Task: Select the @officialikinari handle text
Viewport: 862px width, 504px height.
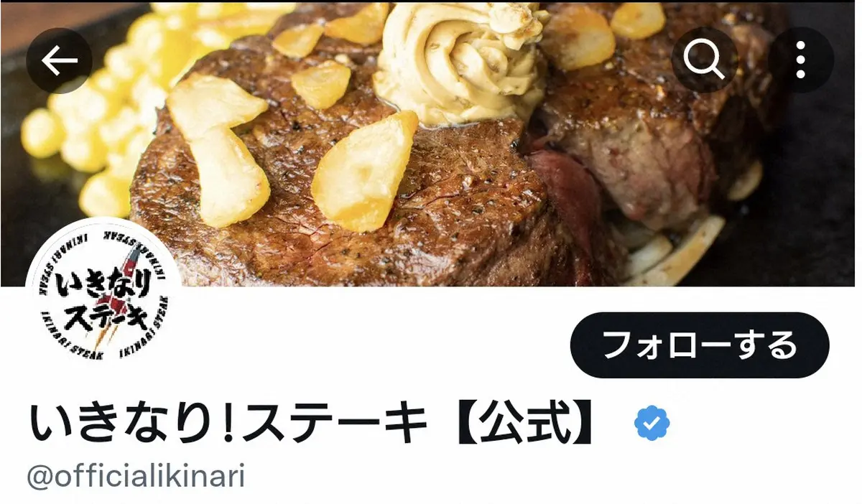Action: point(136,477)
